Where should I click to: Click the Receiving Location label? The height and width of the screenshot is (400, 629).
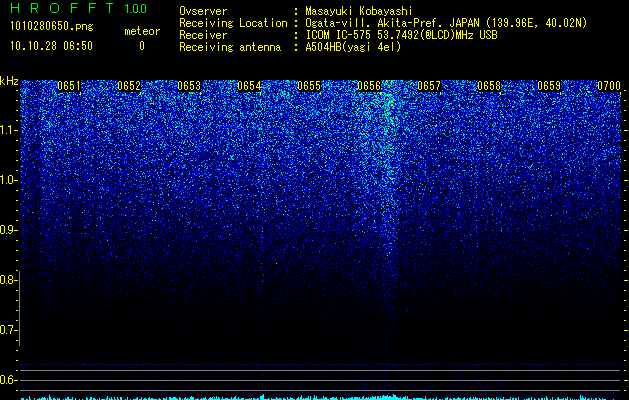coord(233,23)
